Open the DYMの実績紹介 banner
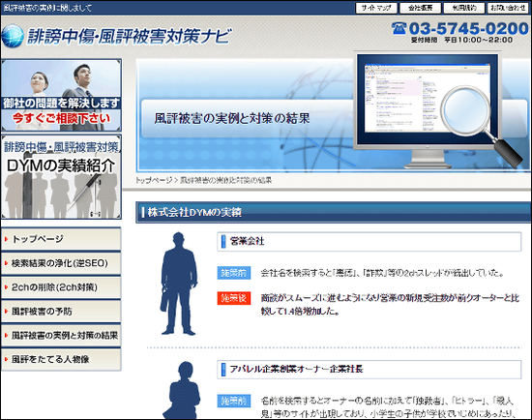The height and width of the screenshot is (420, 532). (x=61, y=176)
